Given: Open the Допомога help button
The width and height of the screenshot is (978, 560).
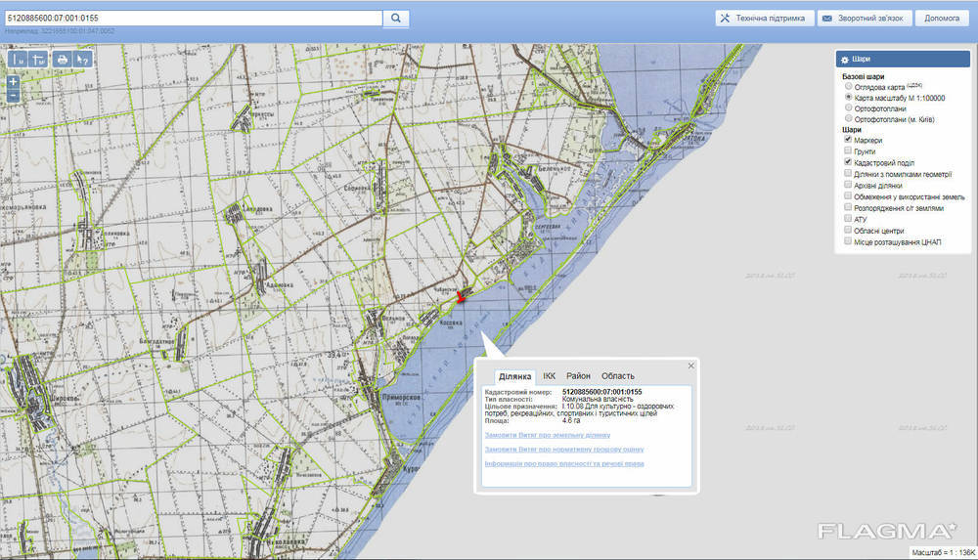Looking at the screenshot, I should (x=941, y=18).
